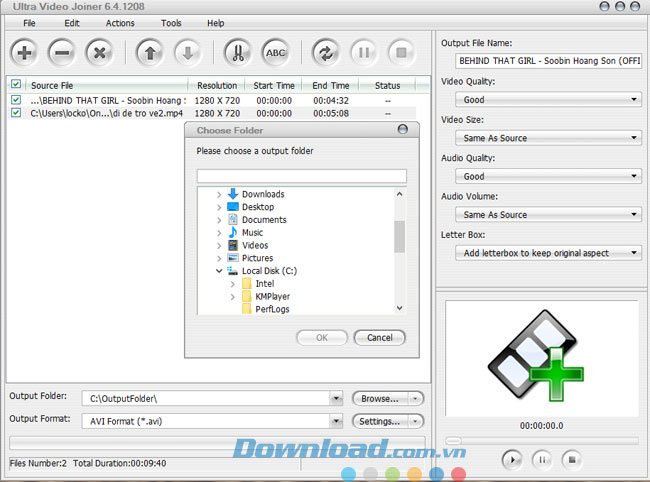650x482 pixels.
Task: Close the Choose Folder dialog
Action: pos(403,129)
